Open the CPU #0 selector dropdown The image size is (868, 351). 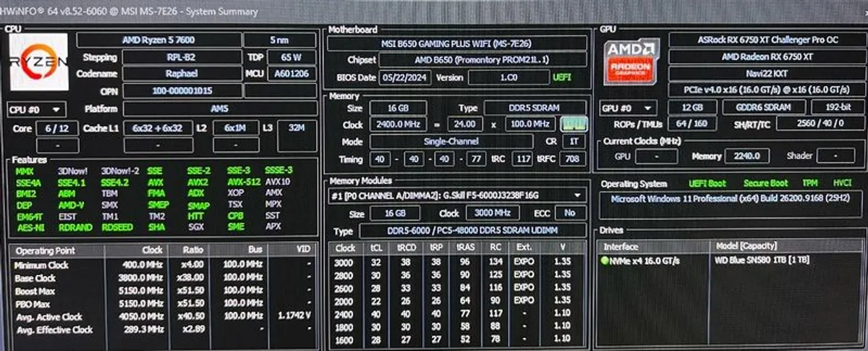(36, 109)
